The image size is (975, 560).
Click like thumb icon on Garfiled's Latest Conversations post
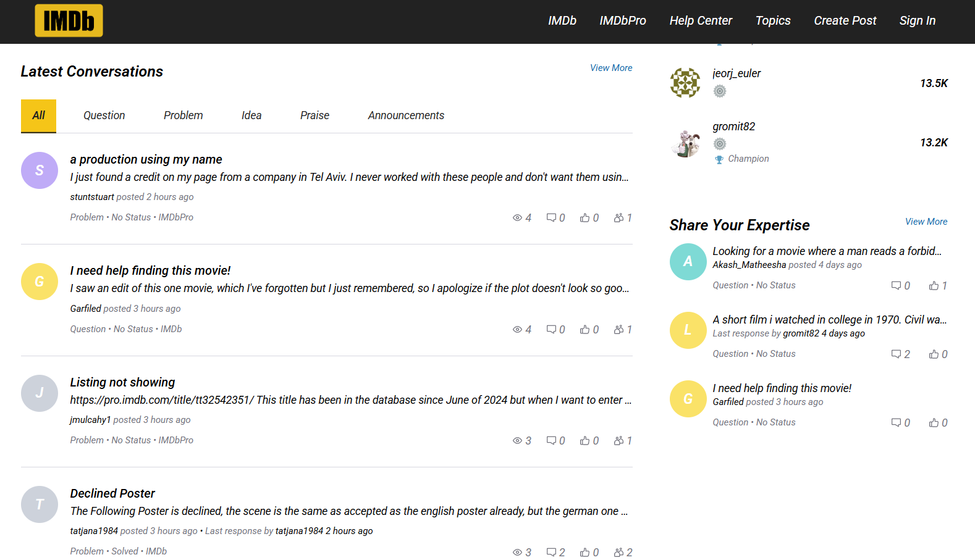[585, 330]
